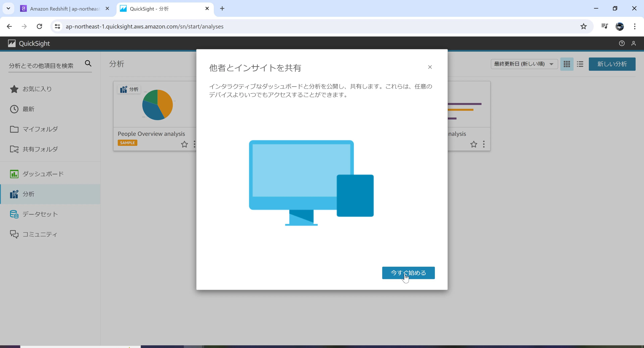
Task: Click the SAMPLE badge on People Overview
Action: click(127, 143)
